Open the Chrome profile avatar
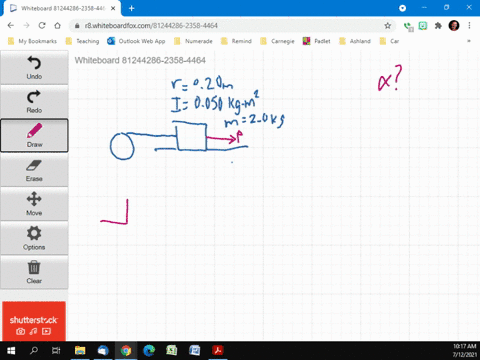Image resolution: width=480 pixels, height=360 pixels. pos(454,25)
